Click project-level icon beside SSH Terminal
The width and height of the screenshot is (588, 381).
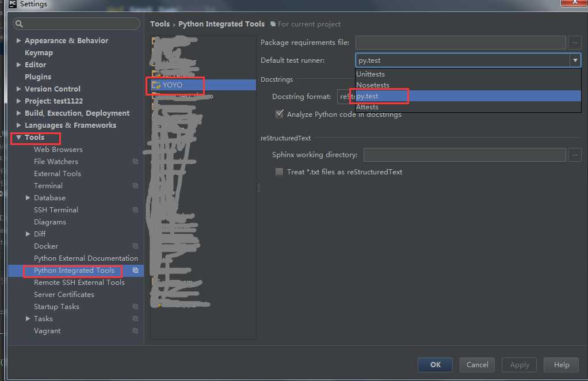pos(135,210)
